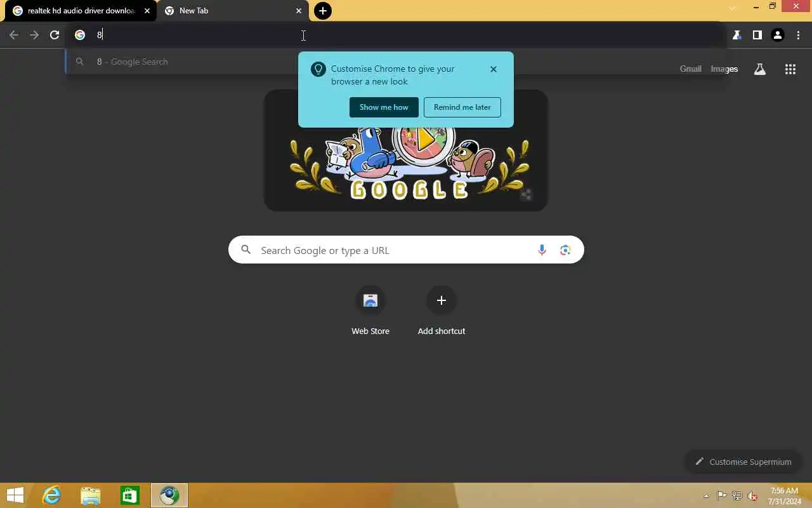Close the New Tab tab
The image size is (812, 508).
click(x=299, y=11)
